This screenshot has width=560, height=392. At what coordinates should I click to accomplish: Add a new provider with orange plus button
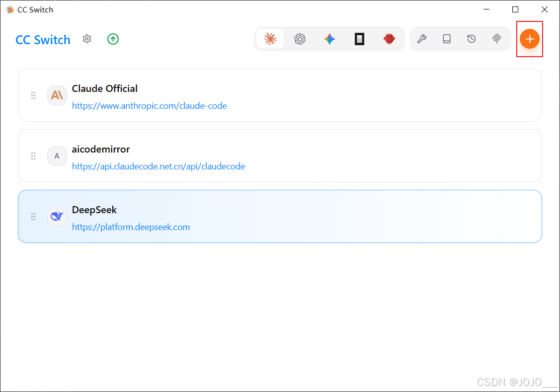tap(529, 39)
